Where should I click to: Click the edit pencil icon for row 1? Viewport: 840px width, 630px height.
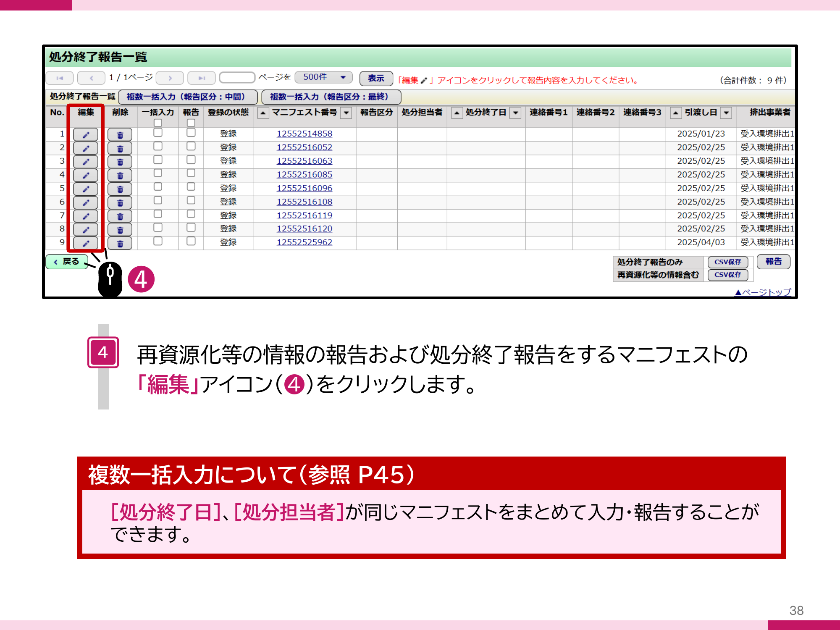(x=86, y=135)
